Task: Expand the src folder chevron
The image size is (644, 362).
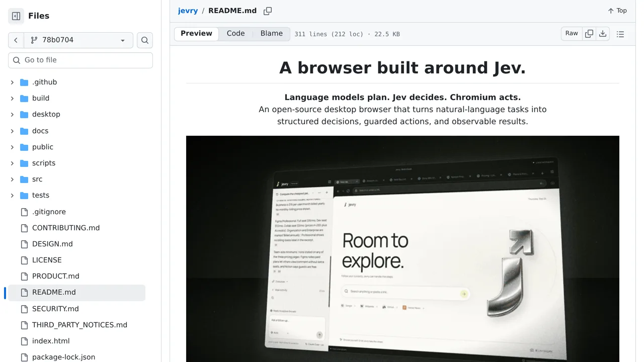Action: tap(12, 179)
